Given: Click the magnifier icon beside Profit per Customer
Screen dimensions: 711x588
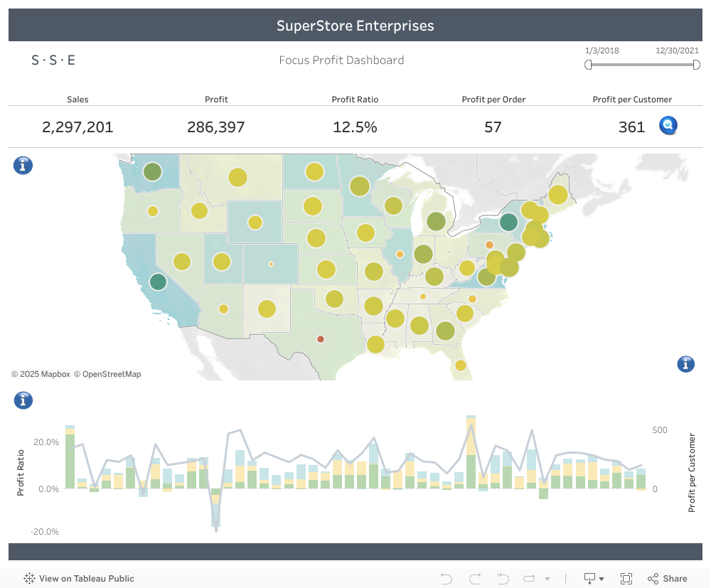Looking at the screenshot, I should point(668,127).
